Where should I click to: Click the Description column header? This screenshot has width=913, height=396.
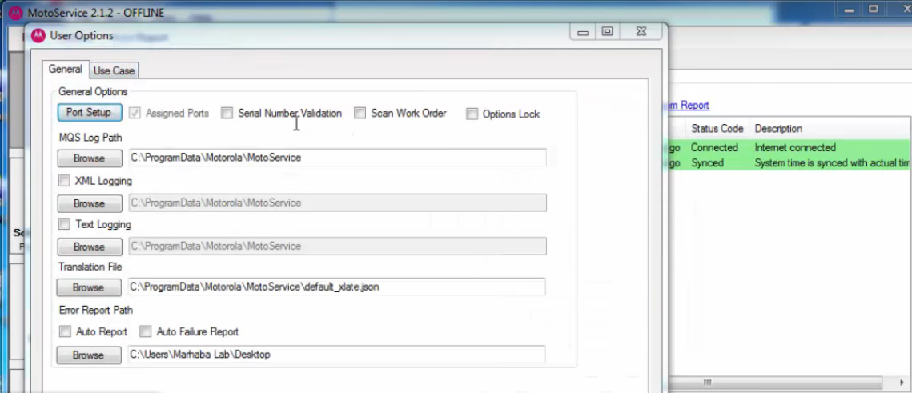point(778,129)
